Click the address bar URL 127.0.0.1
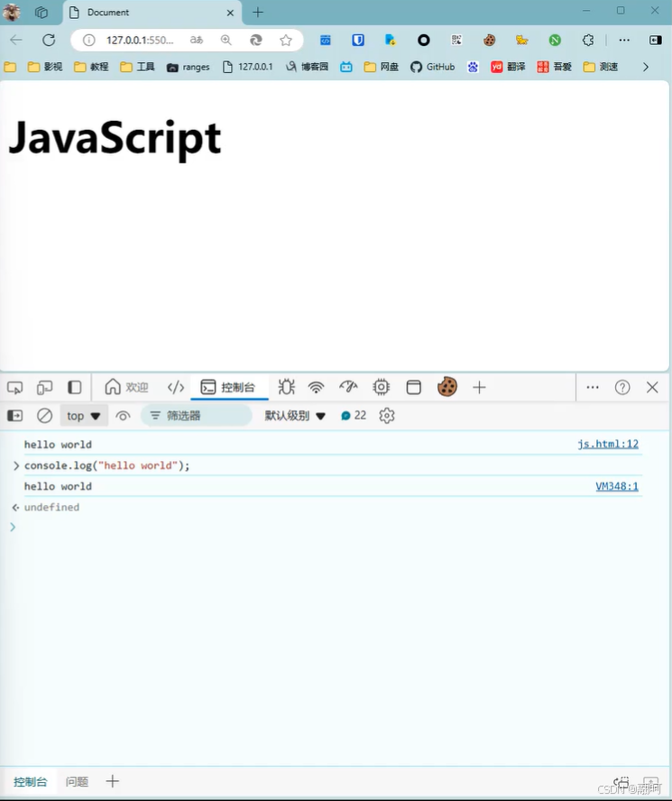Image resolution: width=672 pixels, height=801 pixels. coord(140,40)
